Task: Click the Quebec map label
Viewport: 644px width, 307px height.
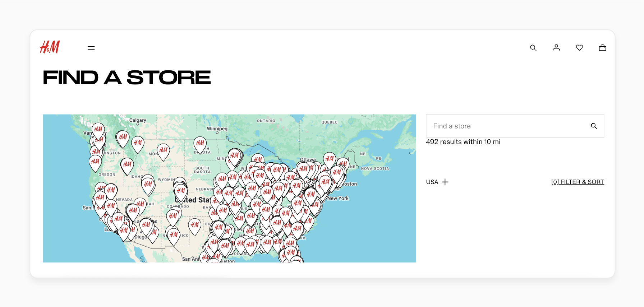Action: tap(330, 122)
